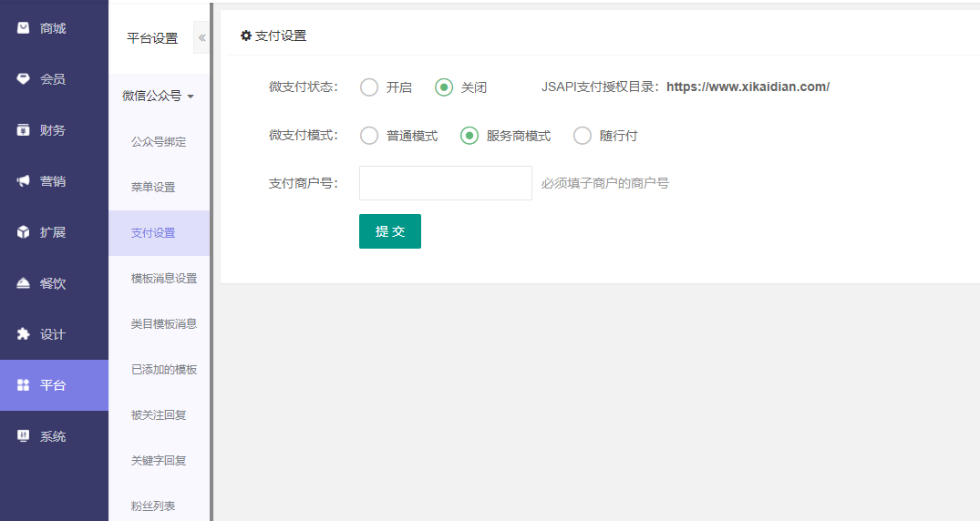This screenshot has width=980, height=521.
Task: Click the 设计 puzzle piece icon
Action: (x=23, y=333)
